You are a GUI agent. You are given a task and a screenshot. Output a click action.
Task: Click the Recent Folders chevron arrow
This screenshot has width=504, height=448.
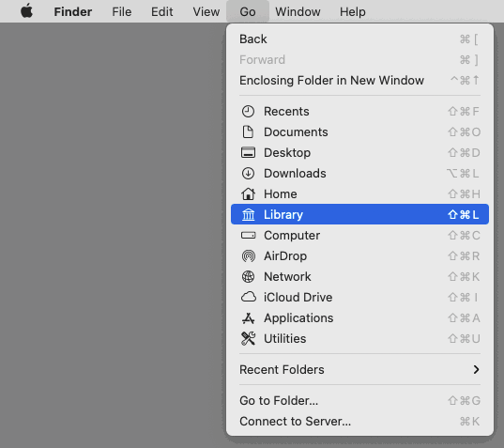(x=477, y=370)
